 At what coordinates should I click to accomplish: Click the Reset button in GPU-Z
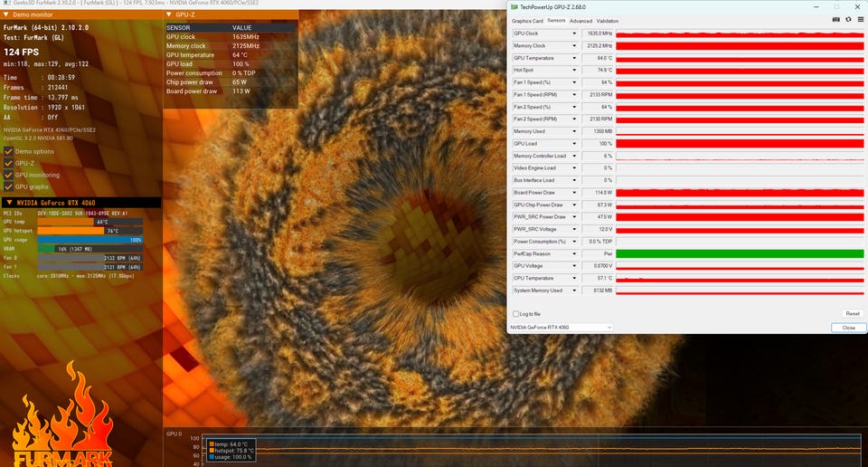pos(853,313)
